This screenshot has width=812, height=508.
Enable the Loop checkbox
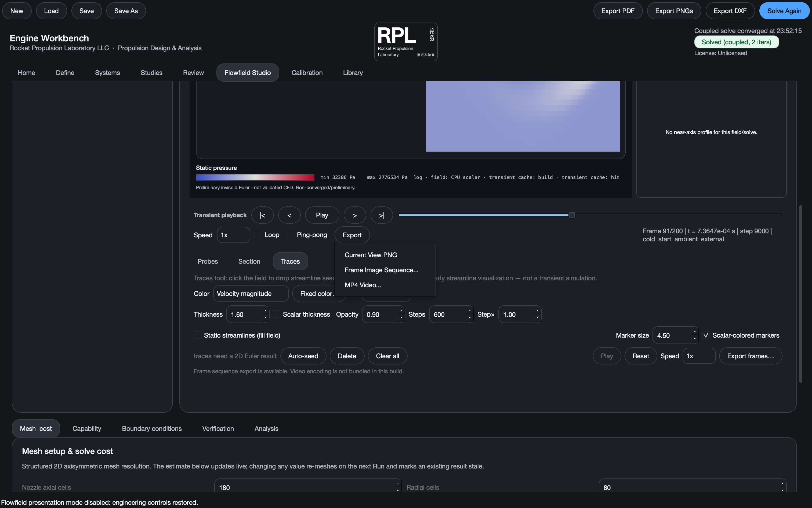coord(258,234)
